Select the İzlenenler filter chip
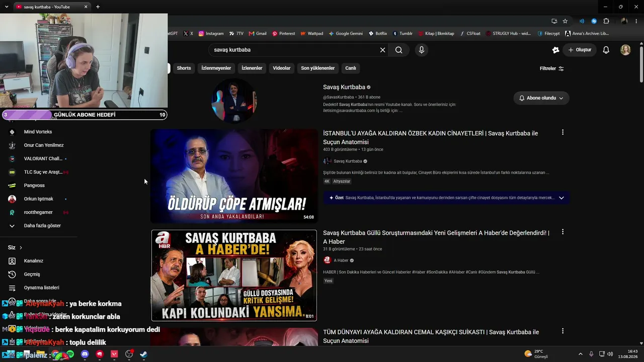The width and height of the screenshot is (644, 362). [x=252, y=68]
